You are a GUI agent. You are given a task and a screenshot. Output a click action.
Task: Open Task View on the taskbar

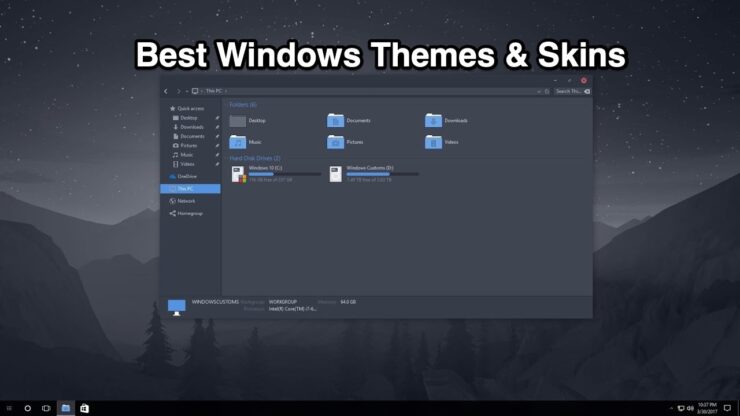46,408
